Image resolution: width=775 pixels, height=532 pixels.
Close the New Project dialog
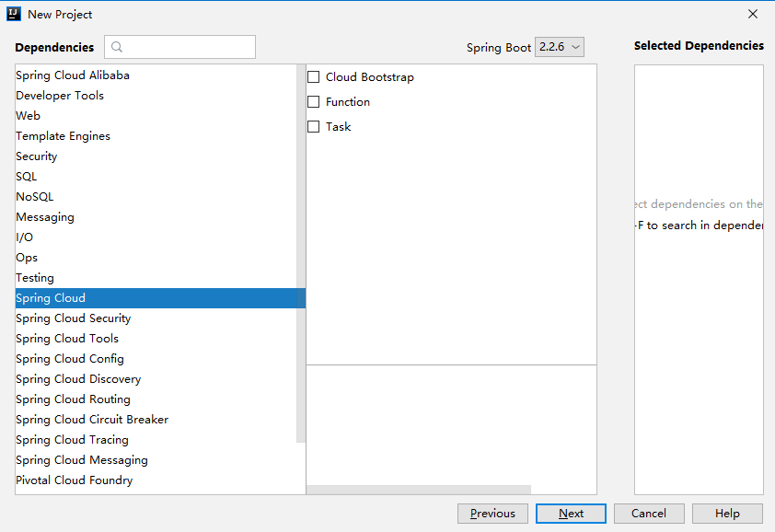point(753,14)
